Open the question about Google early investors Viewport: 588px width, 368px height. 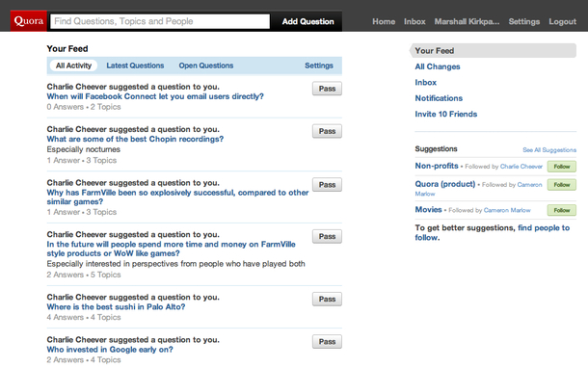click(x=110, y=350)
